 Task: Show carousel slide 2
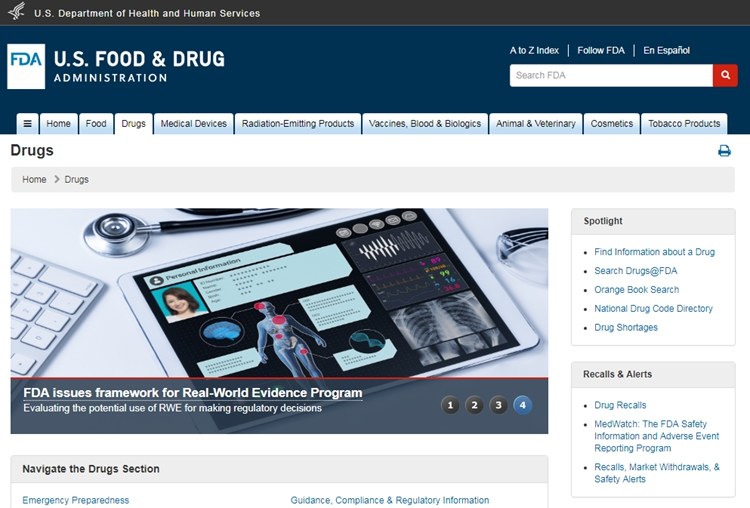click(x=474, y=405)
